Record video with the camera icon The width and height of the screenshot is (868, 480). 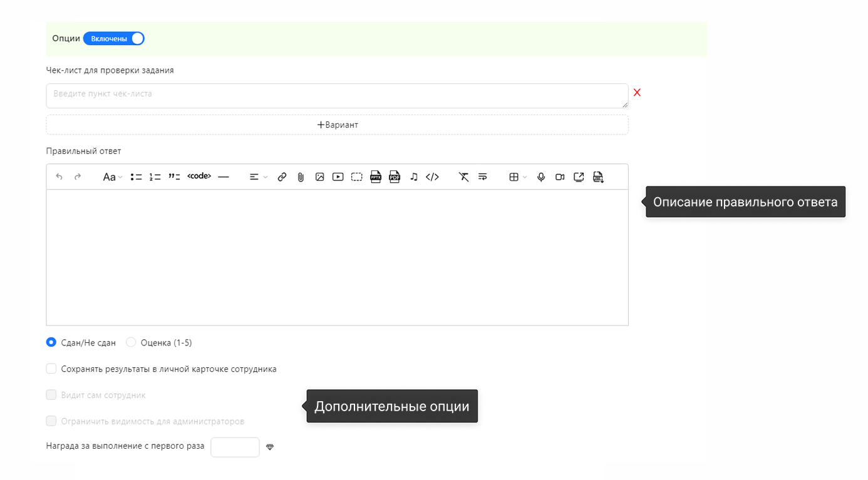click(x=560, y=177)
